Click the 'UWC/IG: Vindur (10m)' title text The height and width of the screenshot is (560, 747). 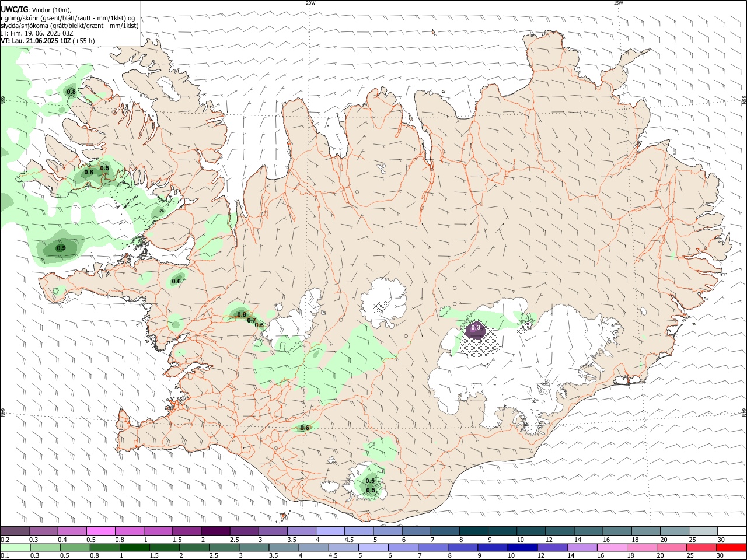click(36, 10)
